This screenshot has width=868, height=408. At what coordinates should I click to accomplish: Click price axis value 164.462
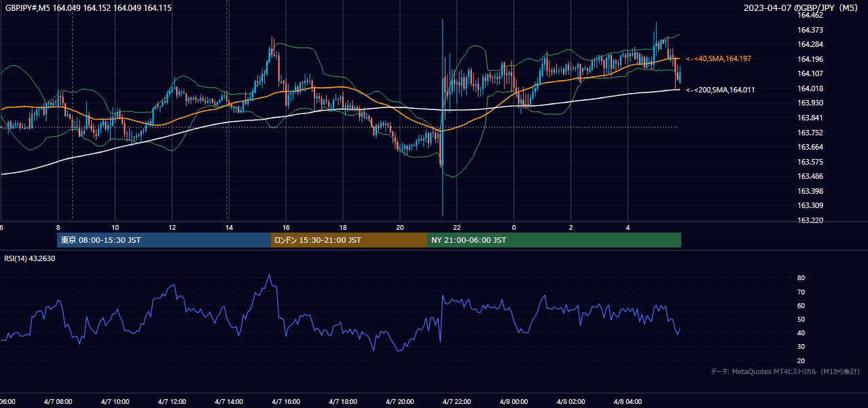click(810, 15)
